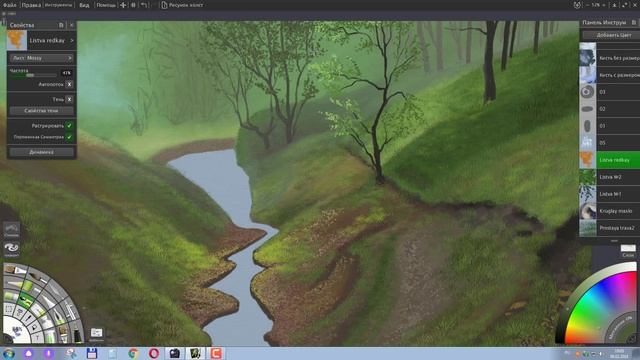Select the Kriaplay maslo preset
Viewport: 640px width, 360px height.
[610, 211]
